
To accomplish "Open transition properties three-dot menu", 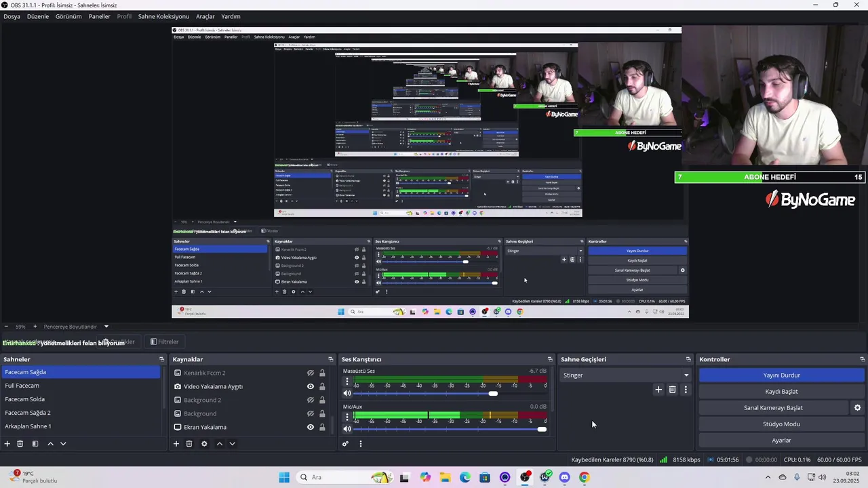I will [x=686, y=390].
